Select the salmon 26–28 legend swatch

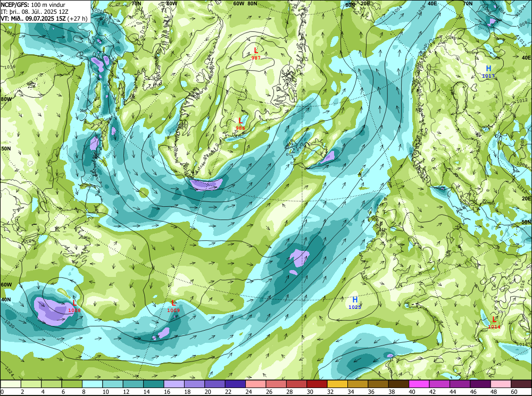276,384
